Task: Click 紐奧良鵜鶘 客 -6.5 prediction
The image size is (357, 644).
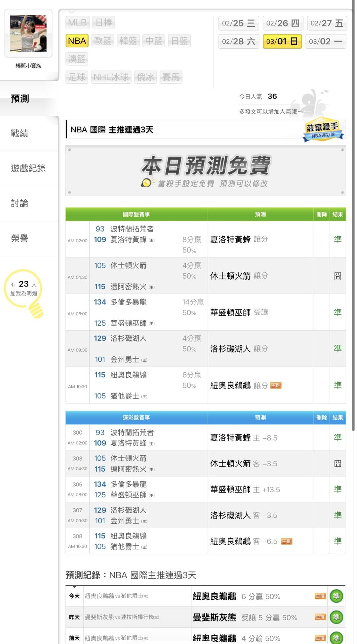Action: coord(244,541)
